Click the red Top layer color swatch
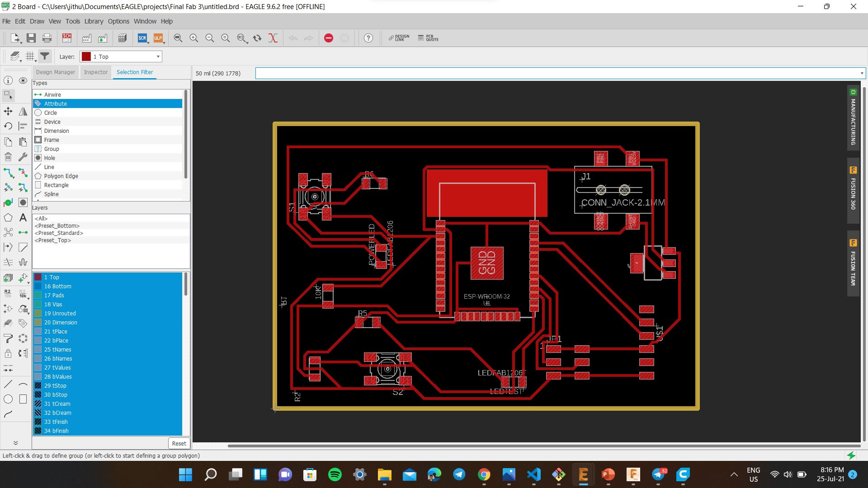Viewport: 868px width, 488px height. (x=86, y=56)
